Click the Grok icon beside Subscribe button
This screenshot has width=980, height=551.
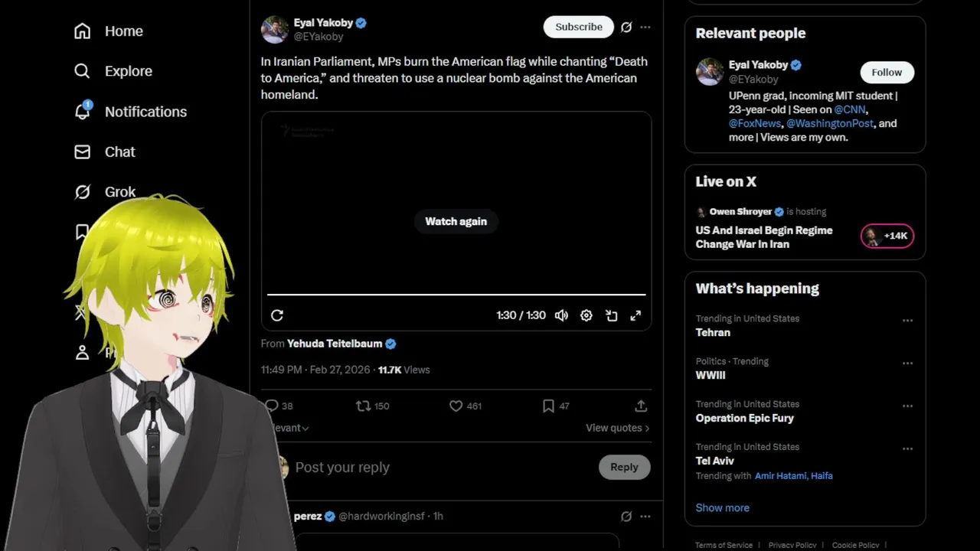coord(626,27)
